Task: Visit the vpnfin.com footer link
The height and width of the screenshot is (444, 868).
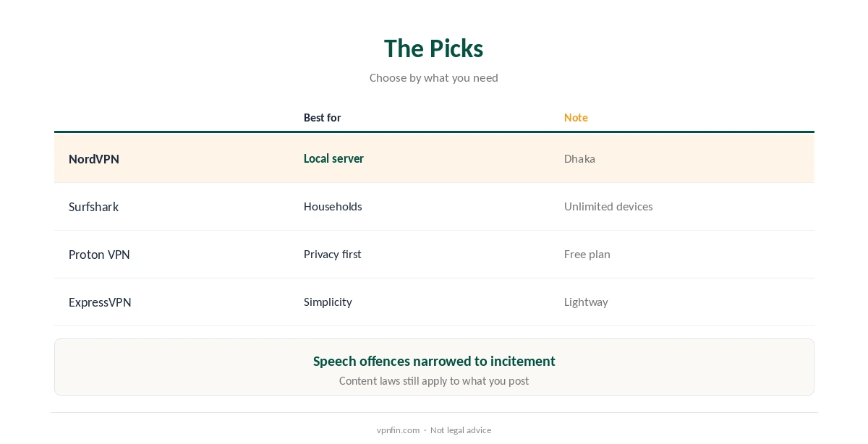Action: point(398,430)
